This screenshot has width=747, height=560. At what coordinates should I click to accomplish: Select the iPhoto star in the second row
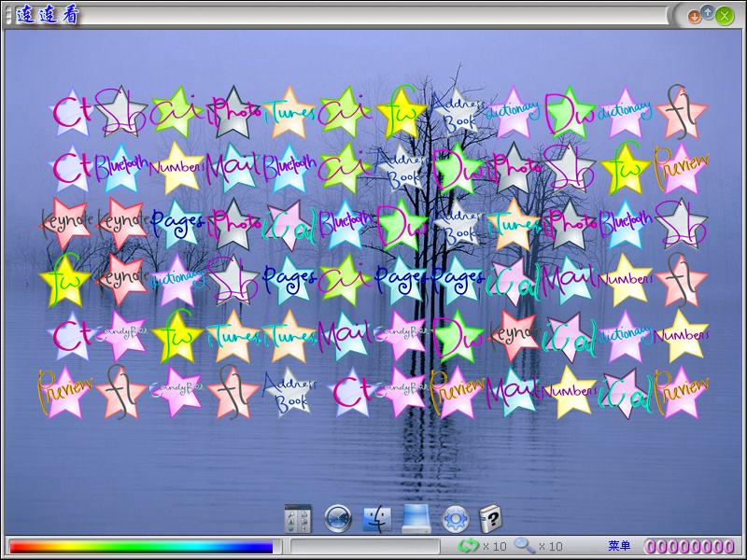514,168
